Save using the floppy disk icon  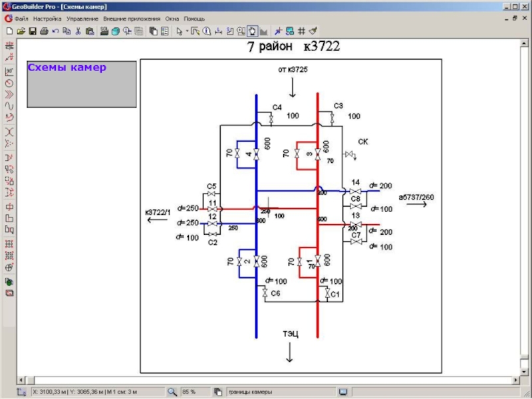[32, 31]
